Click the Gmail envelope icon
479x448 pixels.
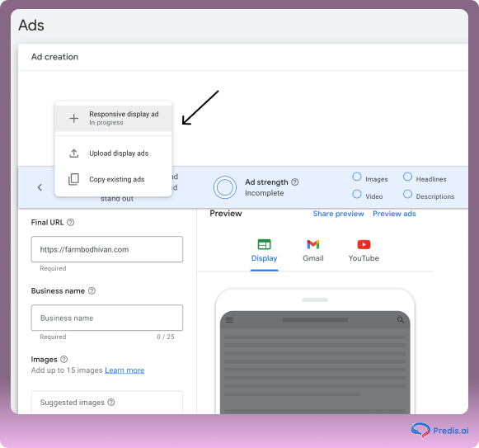(313, 244)
